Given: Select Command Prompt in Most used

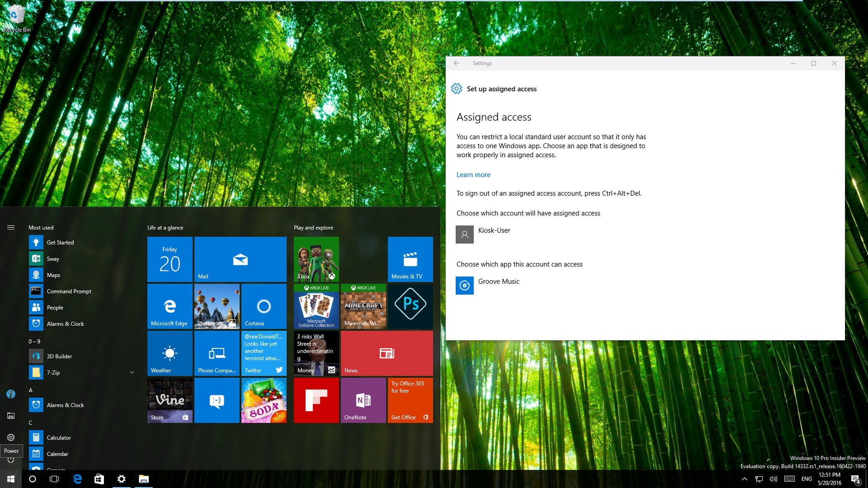Looking at the screenshot, I should 69,291.
